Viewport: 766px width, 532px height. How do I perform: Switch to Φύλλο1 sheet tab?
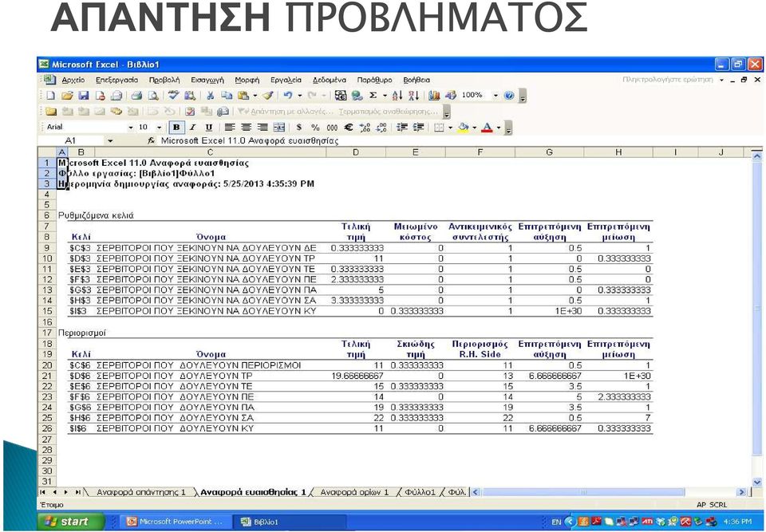pos(420,492)
